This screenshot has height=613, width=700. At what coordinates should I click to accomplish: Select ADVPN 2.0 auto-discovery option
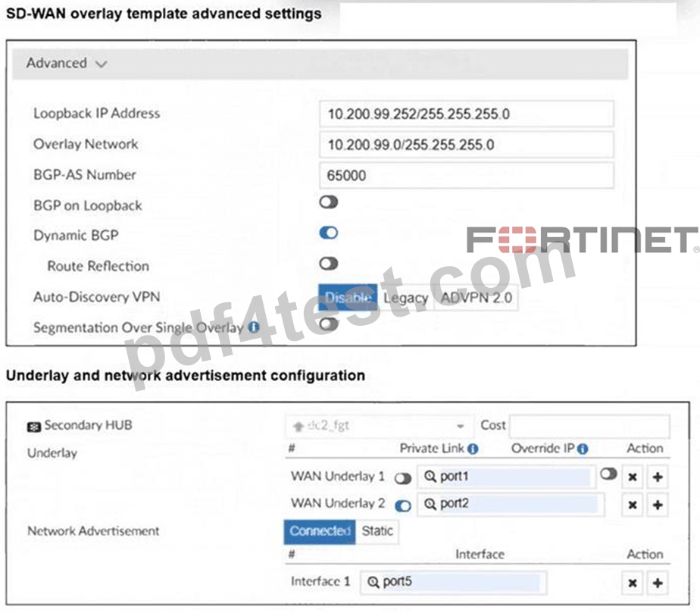477,298
